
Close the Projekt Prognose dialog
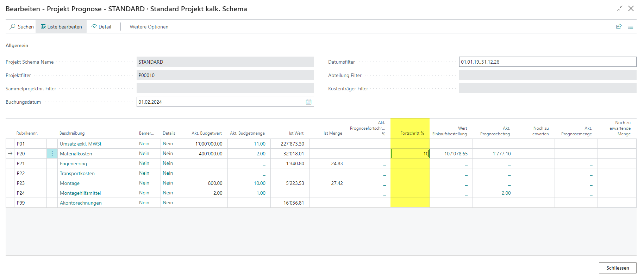pos(631,9)
